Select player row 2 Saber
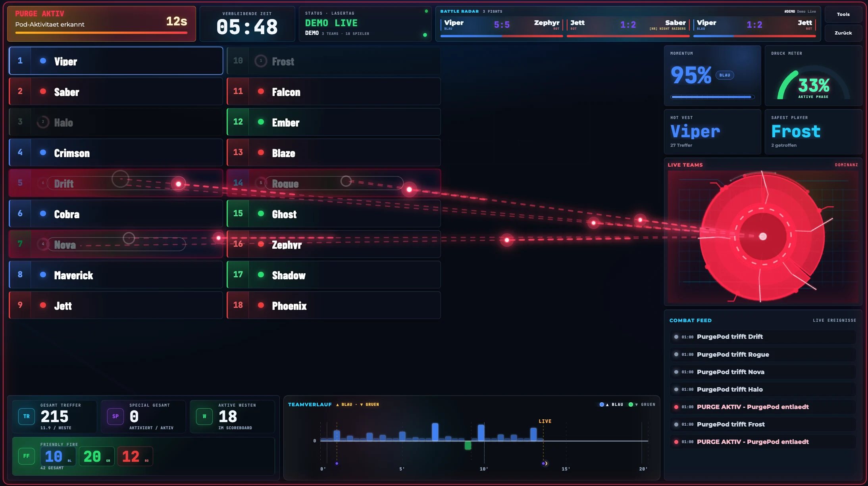The height and width of the screenshot is (486, 868). [x=116, y=91]
